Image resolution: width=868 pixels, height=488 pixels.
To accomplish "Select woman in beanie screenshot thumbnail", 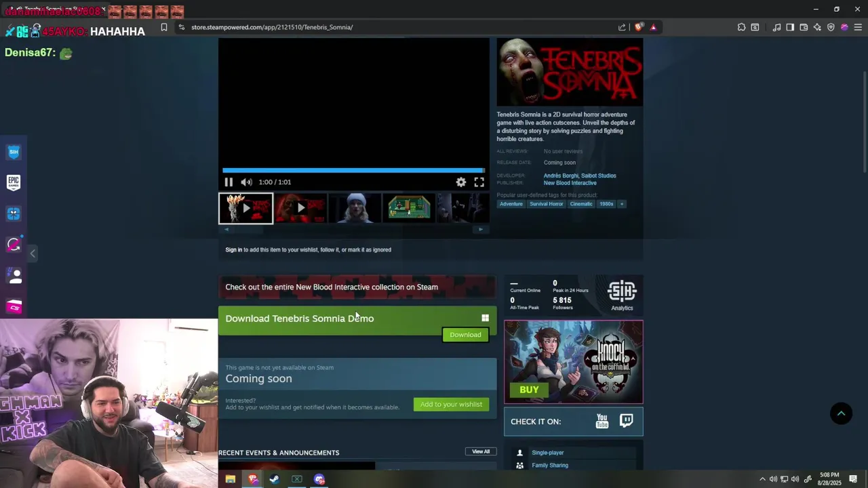I will click(355, 208).
